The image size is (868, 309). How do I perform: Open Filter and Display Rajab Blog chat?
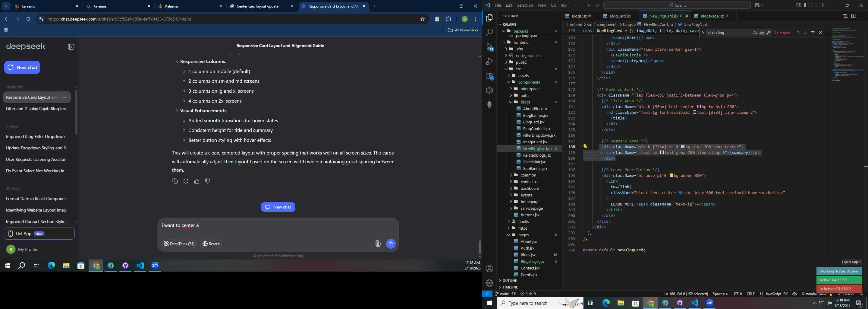(x=37, y=109)
